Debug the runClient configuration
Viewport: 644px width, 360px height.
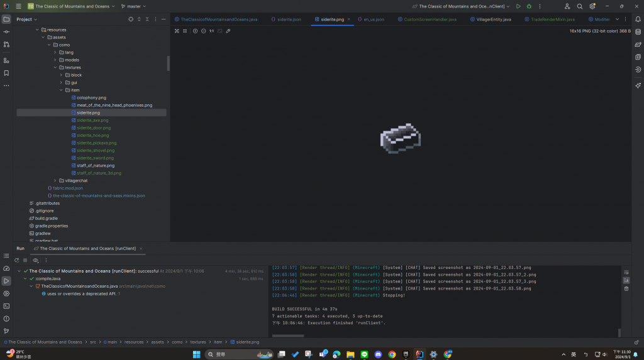click(x=529, y=6)
